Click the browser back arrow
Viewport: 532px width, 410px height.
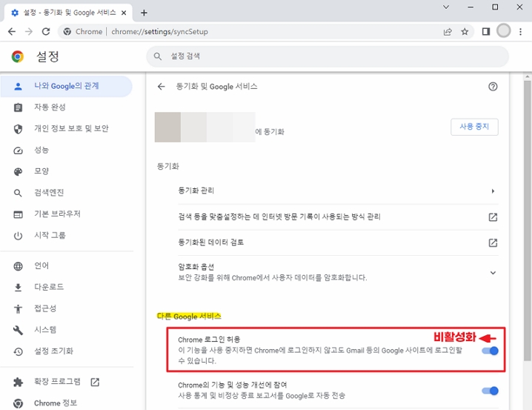tap(12, 32)
